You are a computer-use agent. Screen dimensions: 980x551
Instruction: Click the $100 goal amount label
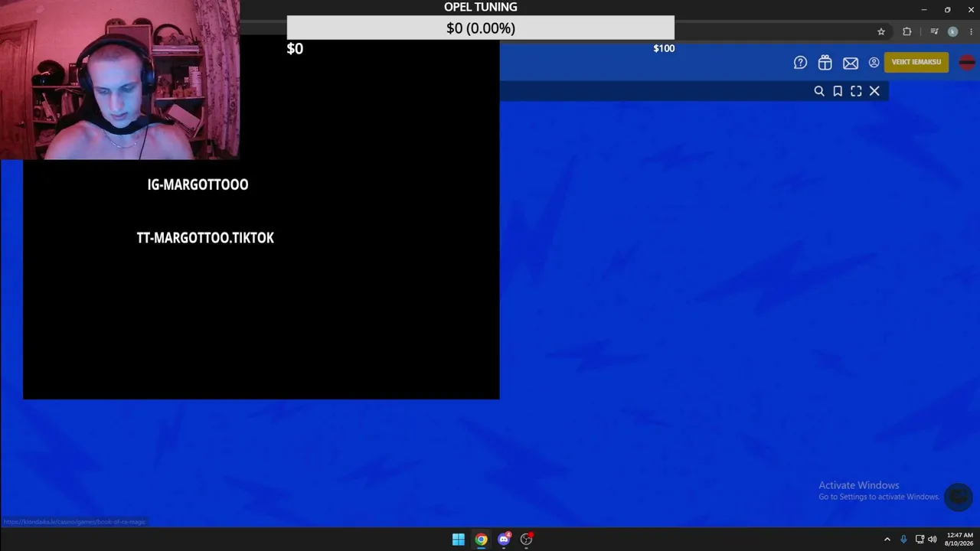[x=664, y=48]
